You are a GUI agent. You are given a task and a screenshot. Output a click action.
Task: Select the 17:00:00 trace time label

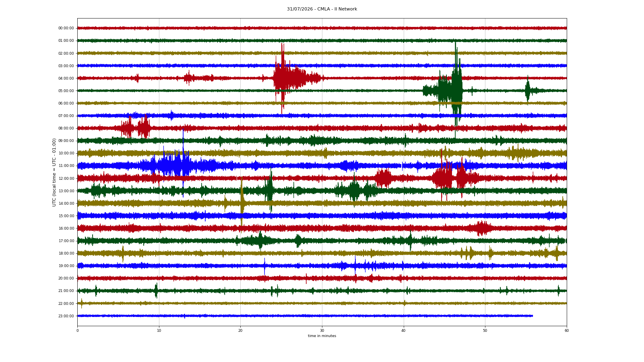(x=66, y=241)
